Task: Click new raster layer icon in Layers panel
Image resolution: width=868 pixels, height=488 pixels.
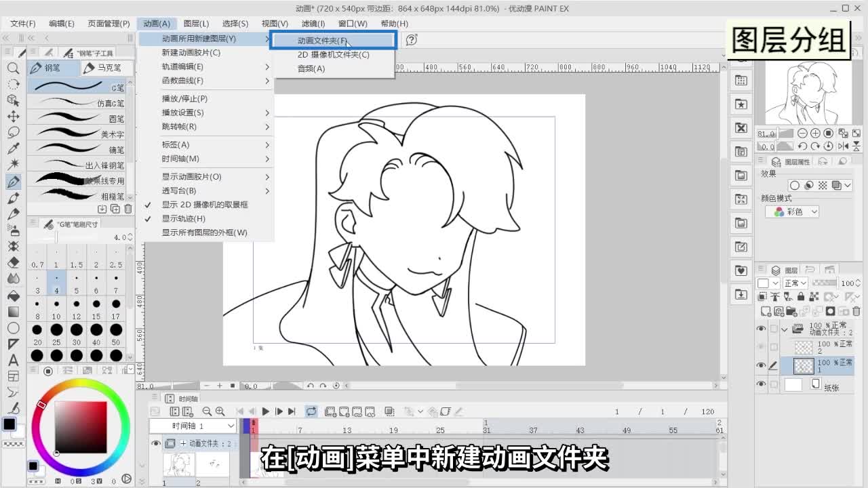Action: (766, 311)
